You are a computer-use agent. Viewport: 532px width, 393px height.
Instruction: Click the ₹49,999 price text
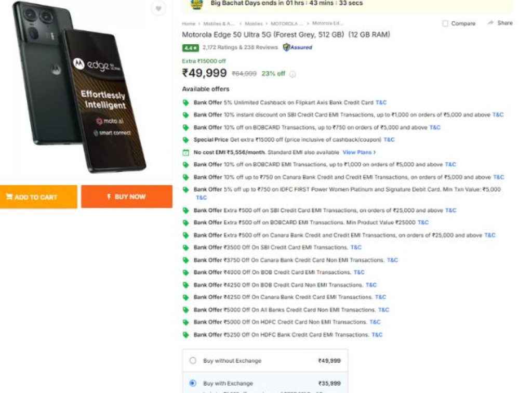point(204,73)
